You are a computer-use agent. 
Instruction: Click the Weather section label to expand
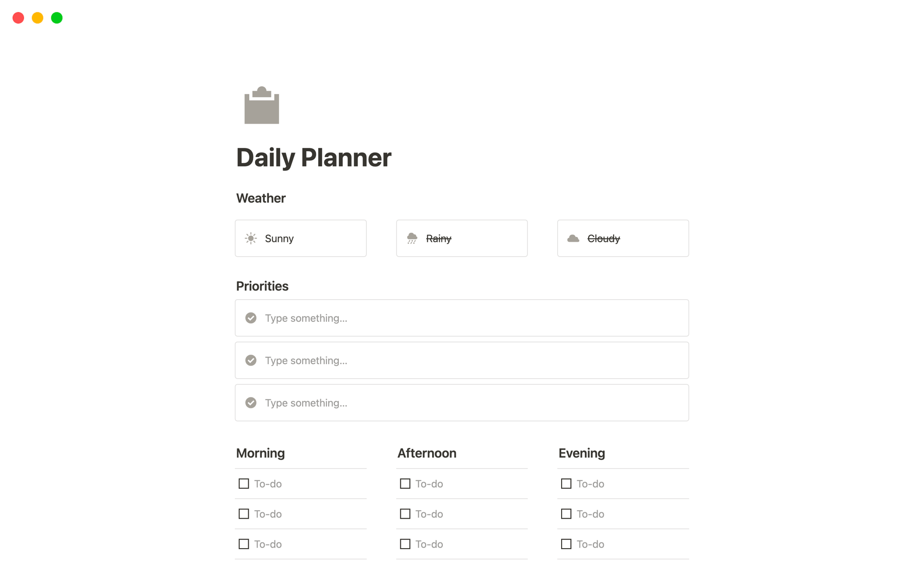pyautogui.click(x=261, y=198)
